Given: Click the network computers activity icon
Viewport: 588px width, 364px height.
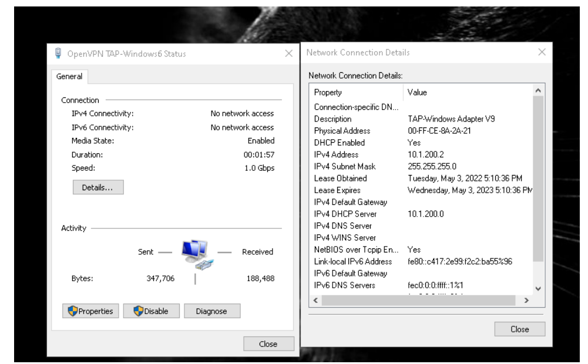Looking at the screenshot, I should [x=194, y=254].
